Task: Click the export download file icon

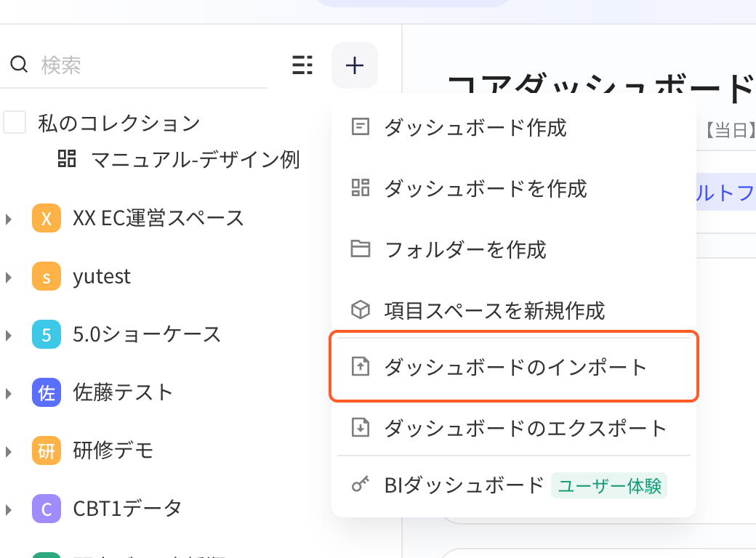Action: point(360,427)
